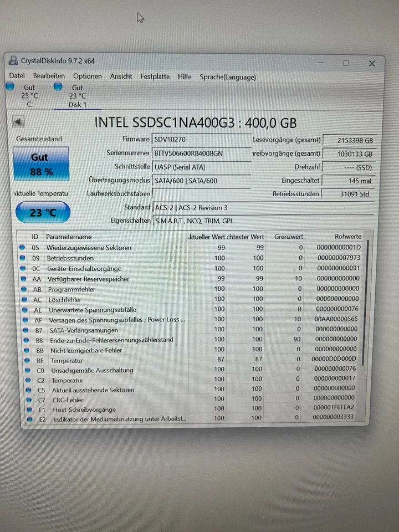This screenshot has height=532, width=399.
Task: Open the Bearbeiten menu
Action: (x=49, y=76)
